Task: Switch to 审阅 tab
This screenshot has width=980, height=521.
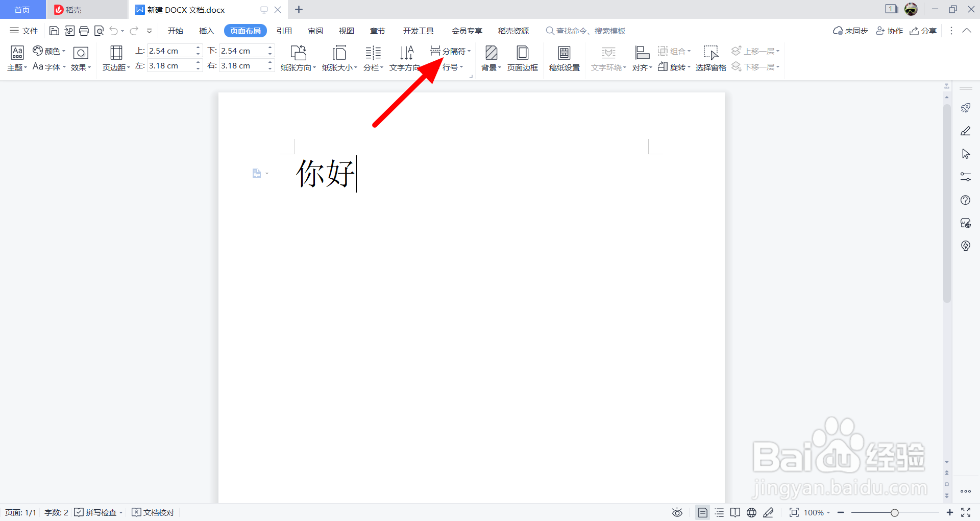Action: click(x=315, y=31)
